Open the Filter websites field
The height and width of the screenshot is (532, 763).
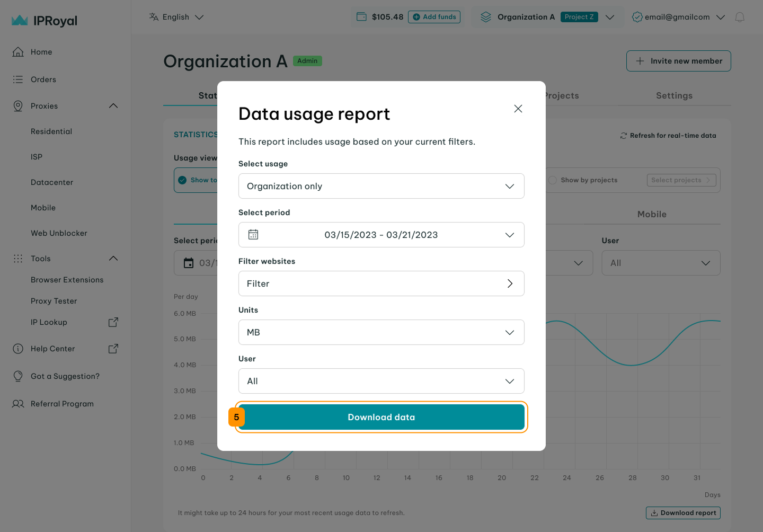[x=381, y=283]
